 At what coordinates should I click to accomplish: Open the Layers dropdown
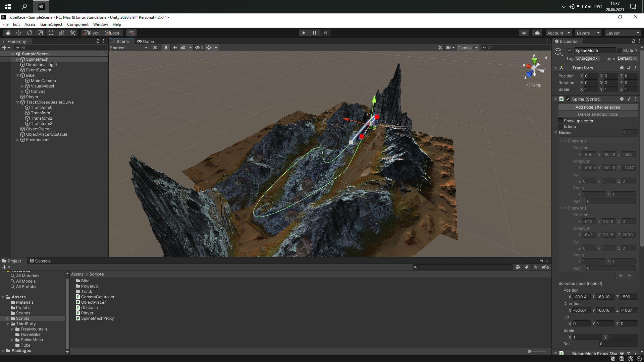point(588,33)
